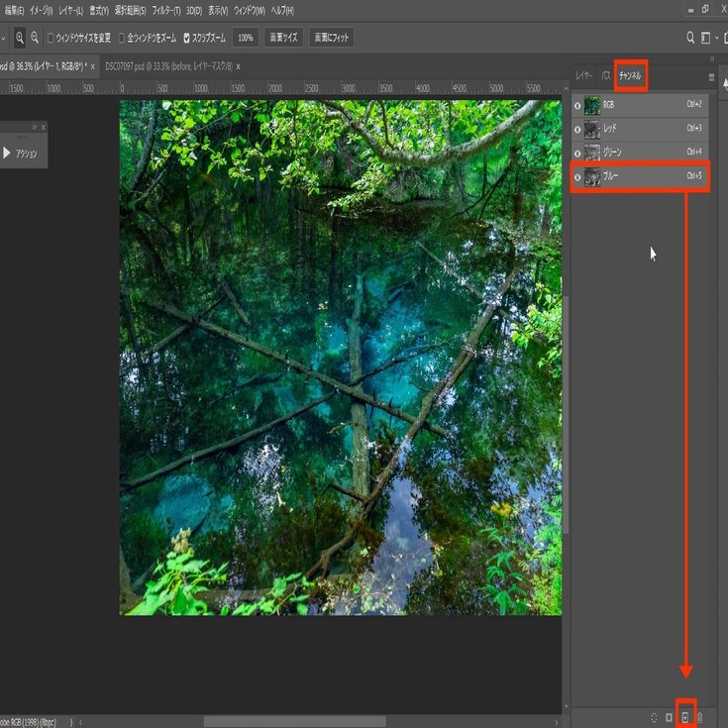The width and height of the screenshot is (728, 728).
Task: Open the 編集 menu
Action: click(x=14, y=10)
